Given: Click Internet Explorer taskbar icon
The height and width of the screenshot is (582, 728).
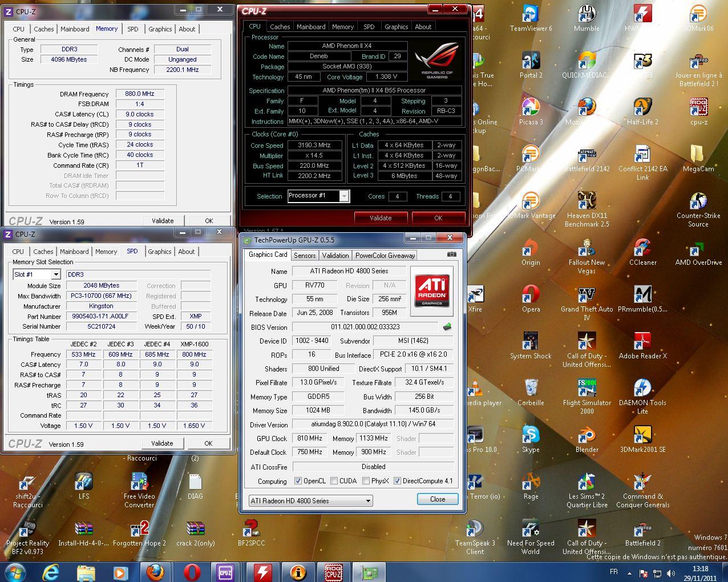Looking at the screenshot, I should coord(51,571).
